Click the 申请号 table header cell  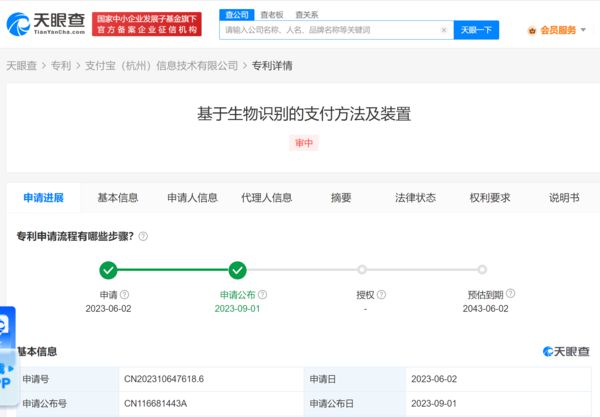pyautogui.click(x=68, y=379)
